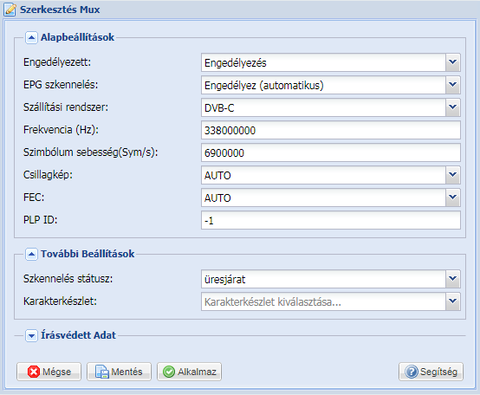Screen dimensions: 480x395
Task: Click into the PLP ID field
Action: 331,220
